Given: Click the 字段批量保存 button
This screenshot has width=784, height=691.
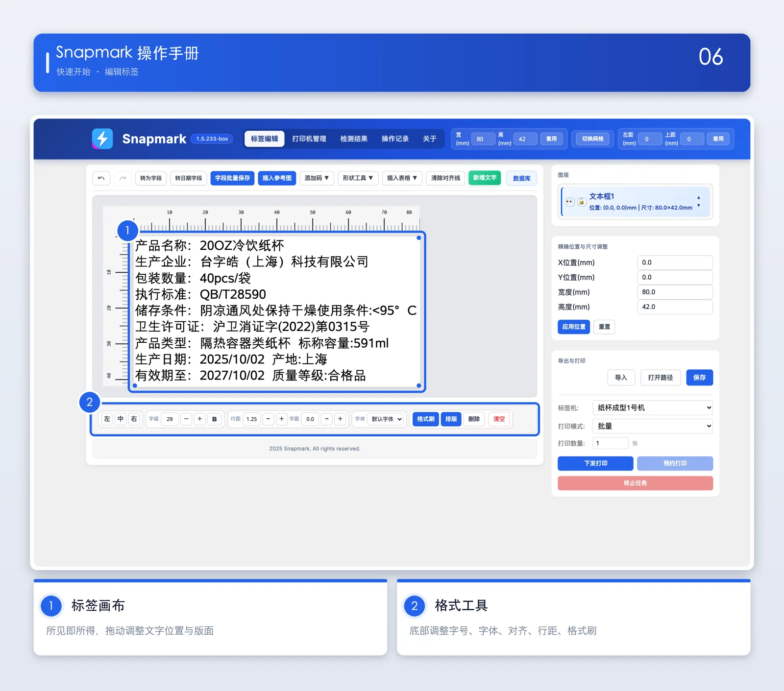Looking at the screenshot, I should pos(232,178).
